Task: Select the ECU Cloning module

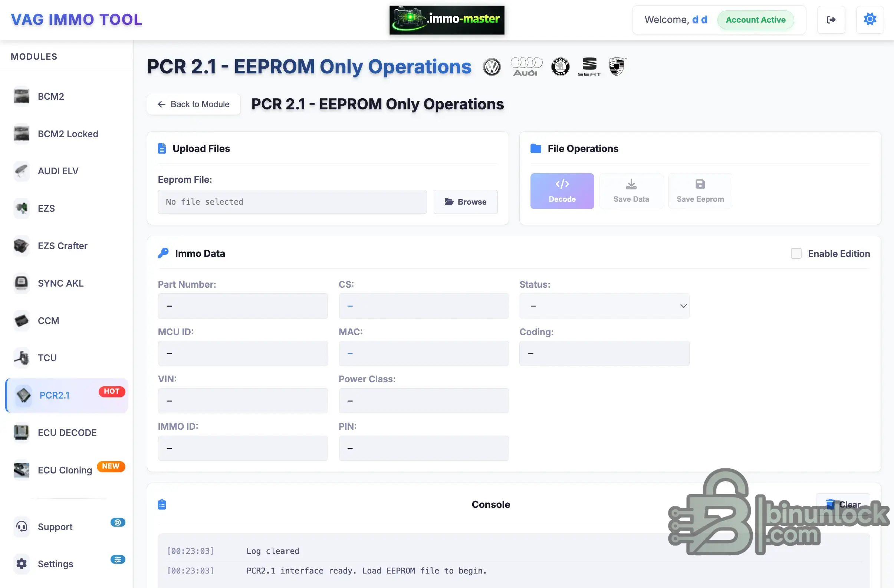Action: point(65,470)
